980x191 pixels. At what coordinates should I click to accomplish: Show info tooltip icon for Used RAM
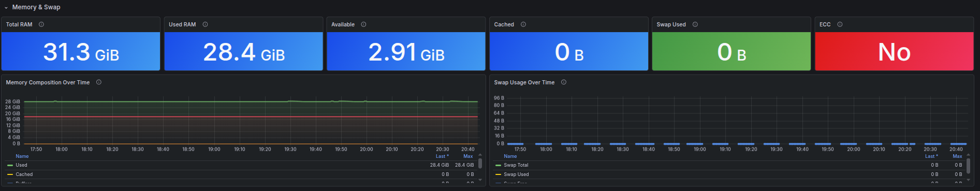pos(205,24)
